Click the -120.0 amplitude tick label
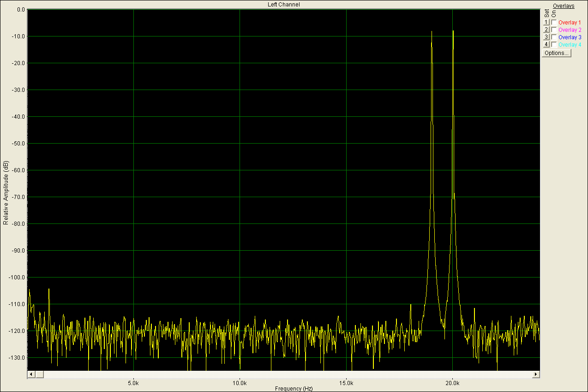 [x=17, y=331]
